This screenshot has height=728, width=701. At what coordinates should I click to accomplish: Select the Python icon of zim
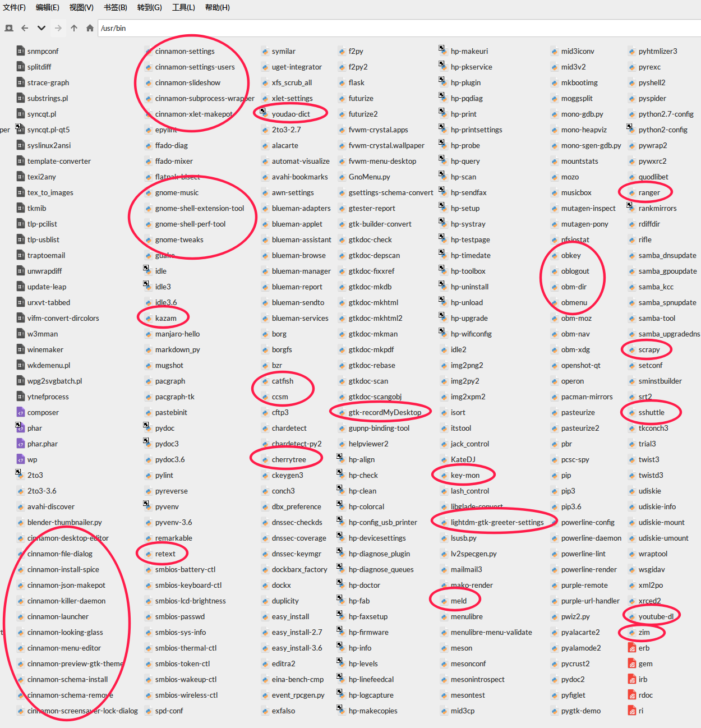(x=631, y=632)
